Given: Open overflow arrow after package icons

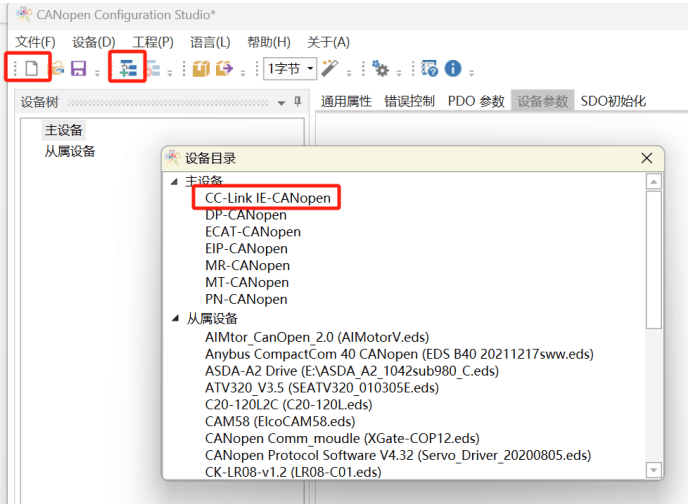Looking at the screenshot, I should pyautogui.click(x=243, y=73).
